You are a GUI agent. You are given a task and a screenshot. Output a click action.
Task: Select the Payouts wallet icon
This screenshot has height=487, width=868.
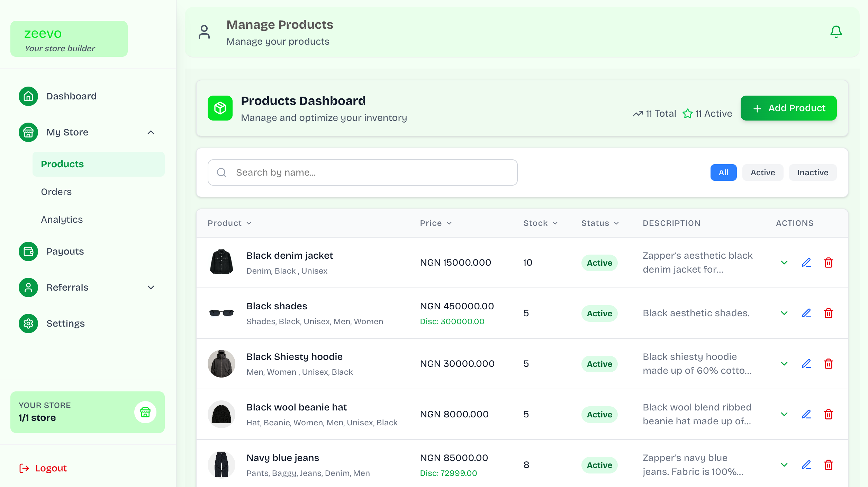(28, 251)
